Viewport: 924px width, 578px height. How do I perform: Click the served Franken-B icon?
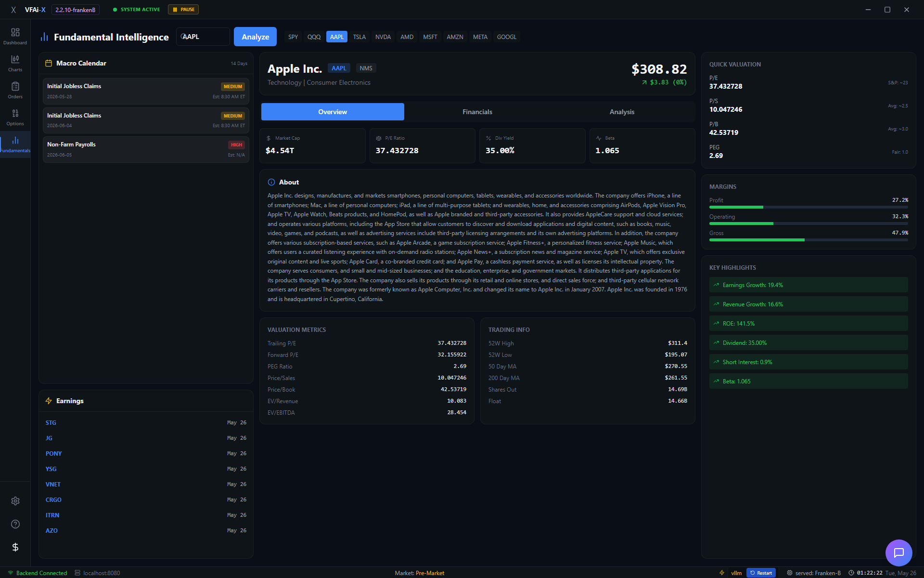coord(790,573)
